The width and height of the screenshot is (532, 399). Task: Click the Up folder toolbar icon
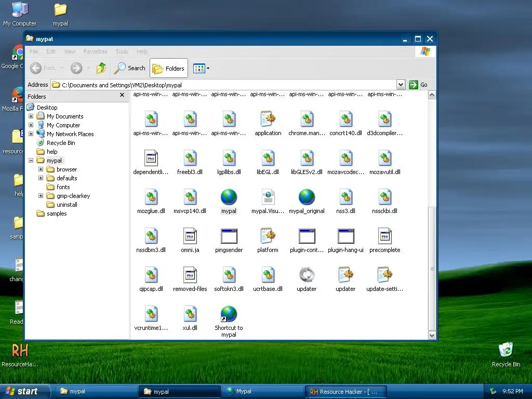pyautogui.click(x=101, y=68)
